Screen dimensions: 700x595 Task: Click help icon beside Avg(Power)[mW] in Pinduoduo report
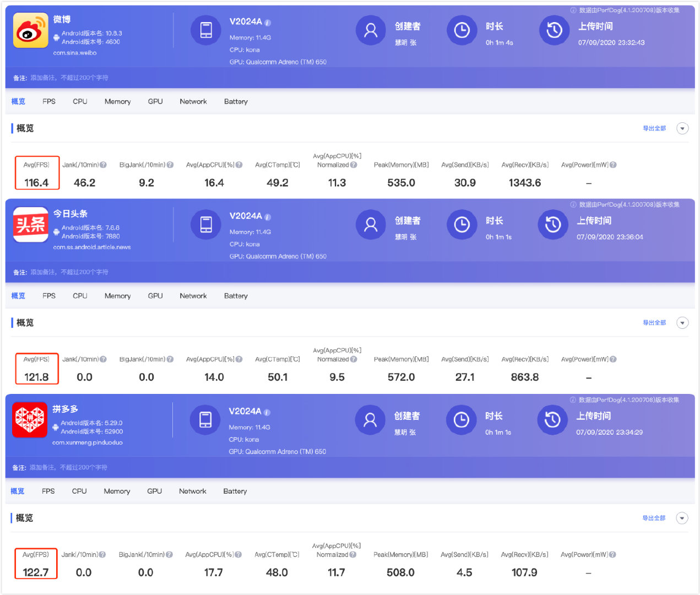click(612, 555)
